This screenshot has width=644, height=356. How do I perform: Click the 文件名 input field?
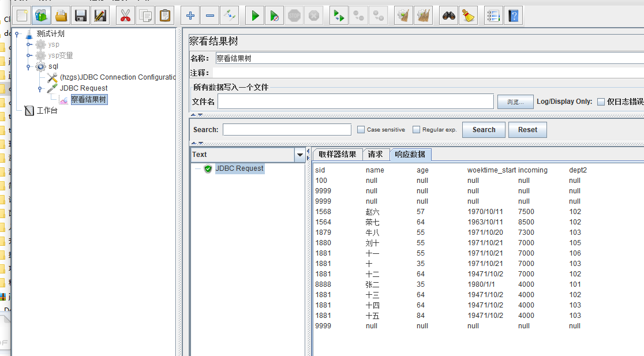click(355, 102)
